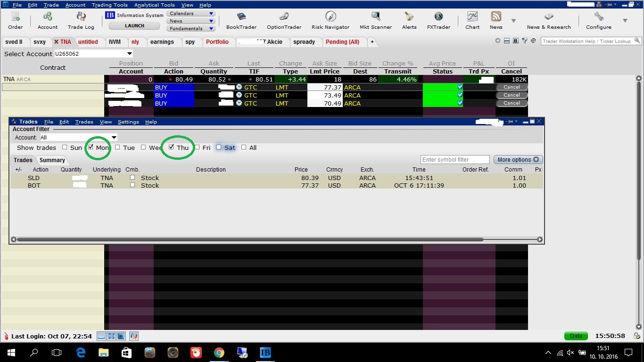
Task: Cancel the 73.49 limit order
Action: click(512, 95)
